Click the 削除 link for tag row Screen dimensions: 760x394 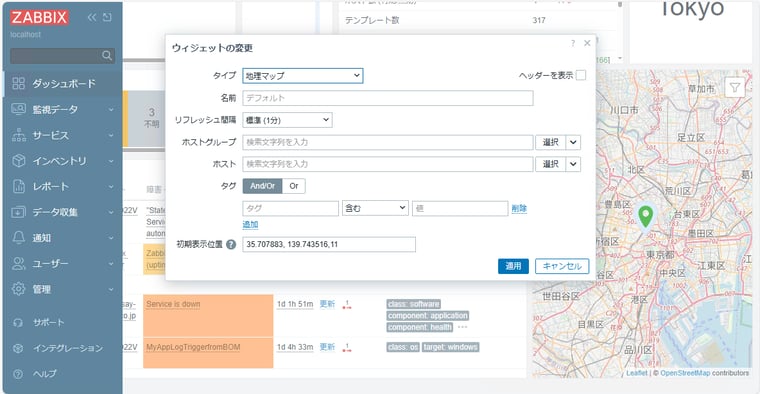(x=519, y=208)
